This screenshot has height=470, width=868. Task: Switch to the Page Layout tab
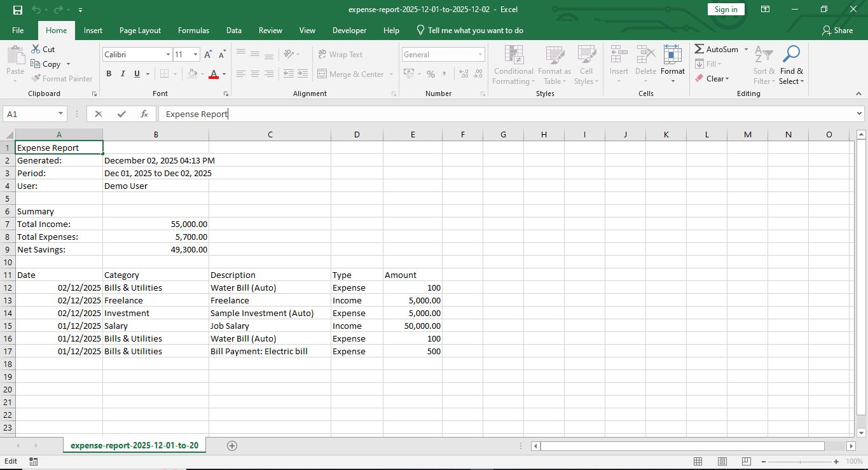tap(140, 31)
